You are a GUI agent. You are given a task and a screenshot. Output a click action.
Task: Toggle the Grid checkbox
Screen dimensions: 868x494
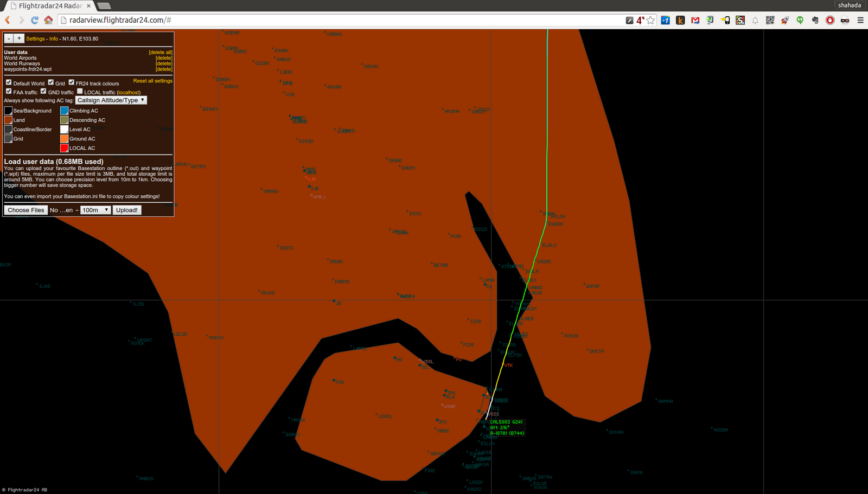click(50, 82)
